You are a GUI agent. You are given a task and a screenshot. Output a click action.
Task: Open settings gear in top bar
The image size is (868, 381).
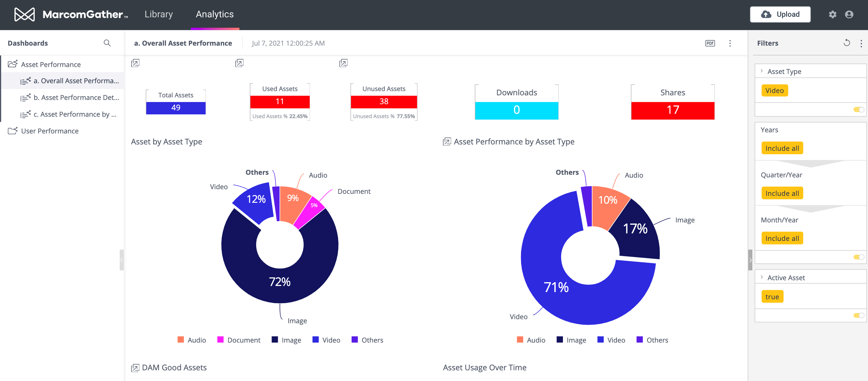click(832, 14)
